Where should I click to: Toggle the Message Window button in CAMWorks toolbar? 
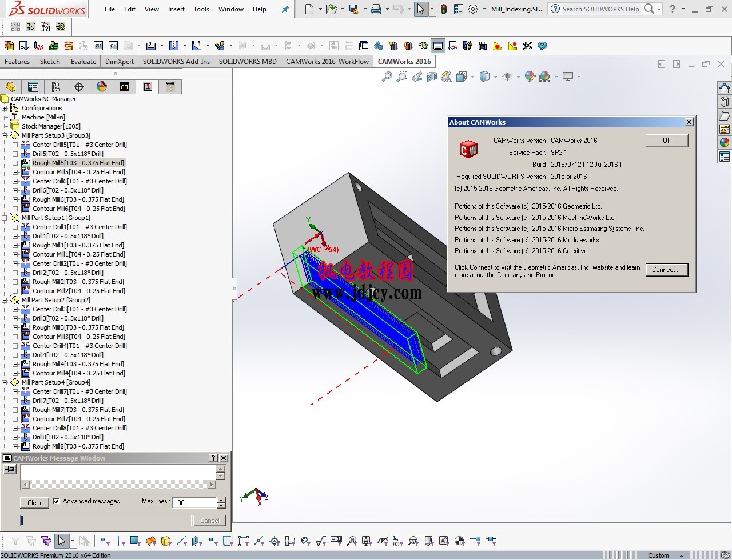click(438, 46)
